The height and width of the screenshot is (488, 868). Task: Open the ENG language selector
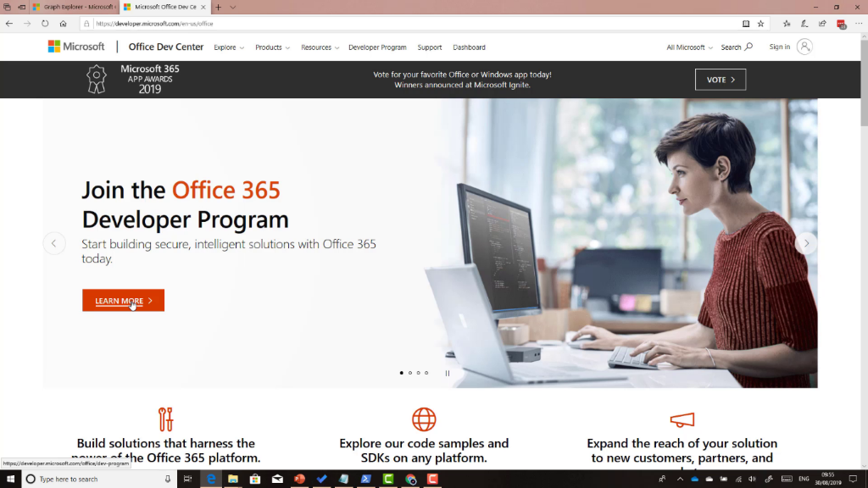coord(804,480)
